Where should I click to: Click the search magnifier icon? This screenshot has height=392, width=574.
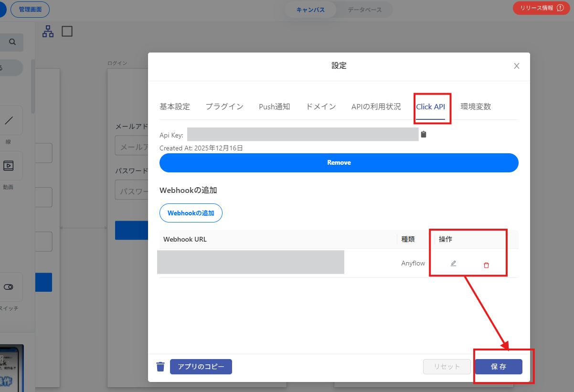point(12,42)
